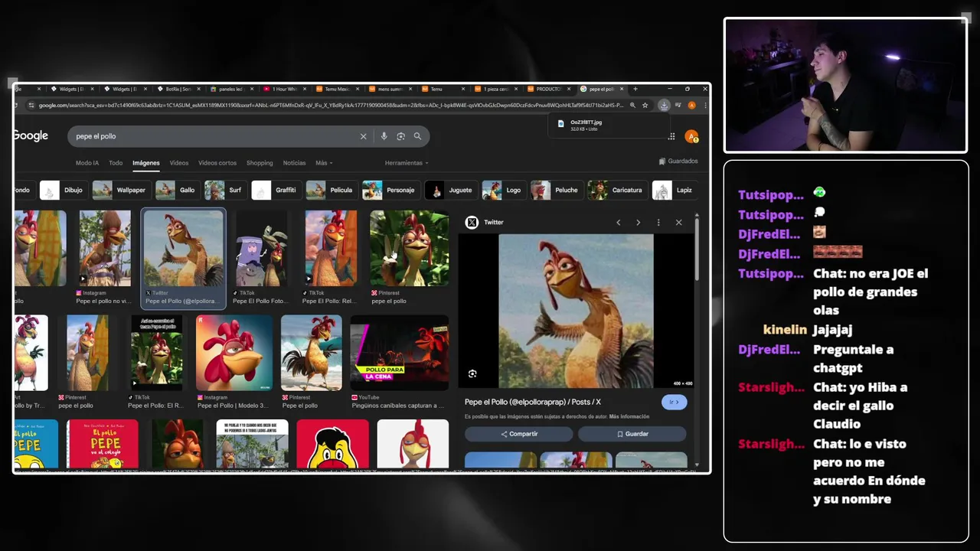Click the Guardar button in preview
The image size is (980, 551).
pyautogui.click(x=632, y=434)
